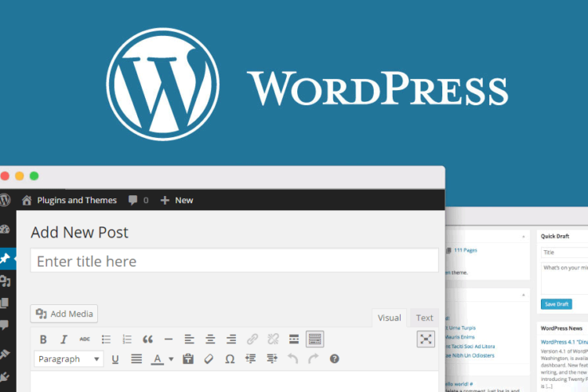588x392 pixels.
Task: Switch to the Visual editor tab
Action: pyautogui.click(x=389, y=318)
